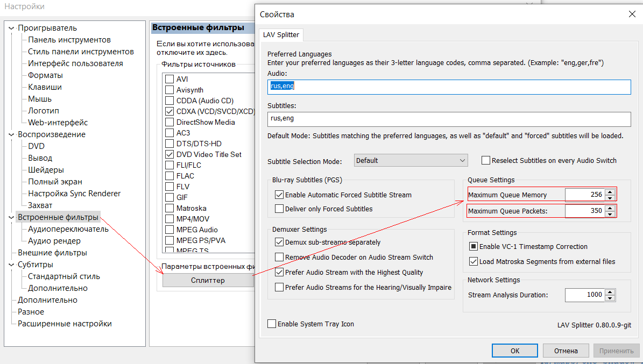Select the LAV Splitter tab
The width and height of the screenshot is (643, 364).
click(281, 35)
